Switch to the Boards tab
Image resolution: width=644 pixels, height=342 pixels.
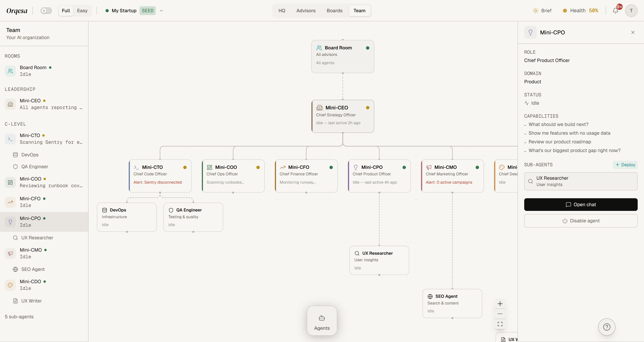point(334,10)
